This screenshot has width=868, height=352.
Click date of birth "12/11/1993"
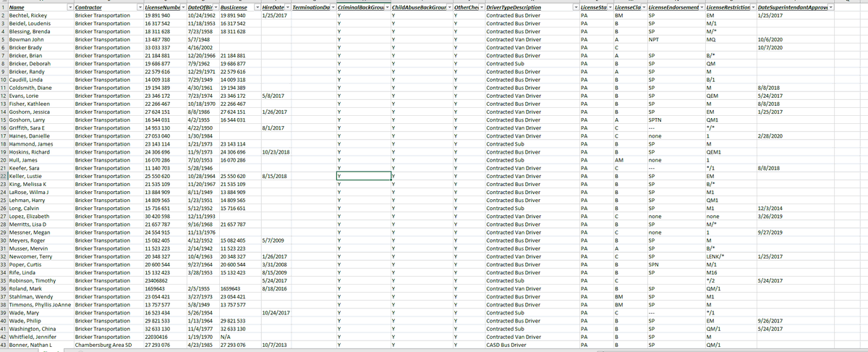(203, 217)
